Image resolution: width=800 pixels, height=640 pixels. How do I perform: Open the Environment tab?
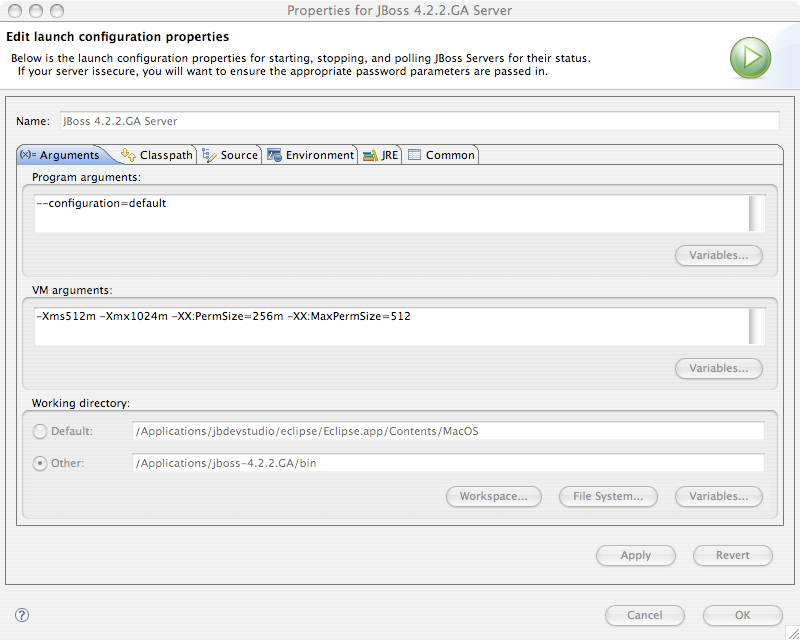point(310,155)
